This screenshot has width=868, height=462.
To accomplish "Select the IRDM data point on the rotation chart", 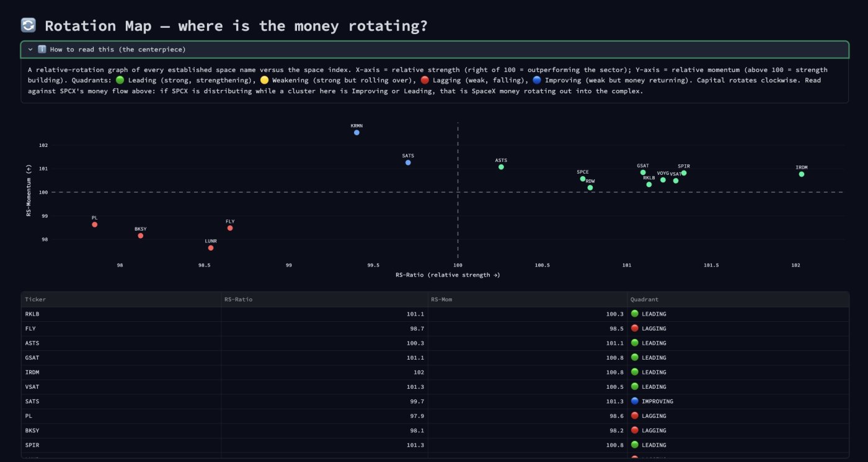I will coord(802,174).
